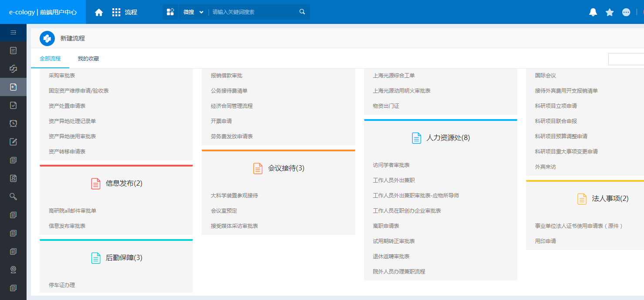Image resolution: width=644 pixels, height=300 pixels.
Task: Expand the 微搜 search type dropdown
Action: [x=193, y=12]
